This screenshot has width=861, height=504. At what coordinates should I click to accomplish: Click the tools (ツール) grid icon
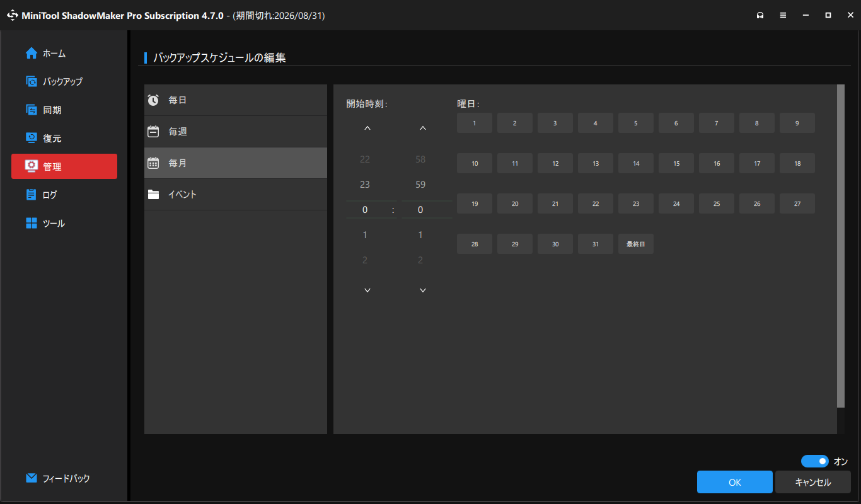(x=32, y=223)
